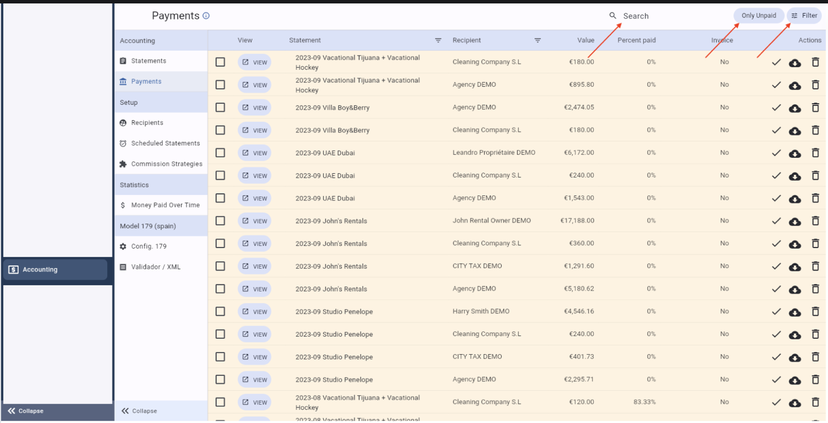
Task: Mark Cleaning Company €180.00 Vacational Tijuana payment as paid
Action: pos(776,62)
